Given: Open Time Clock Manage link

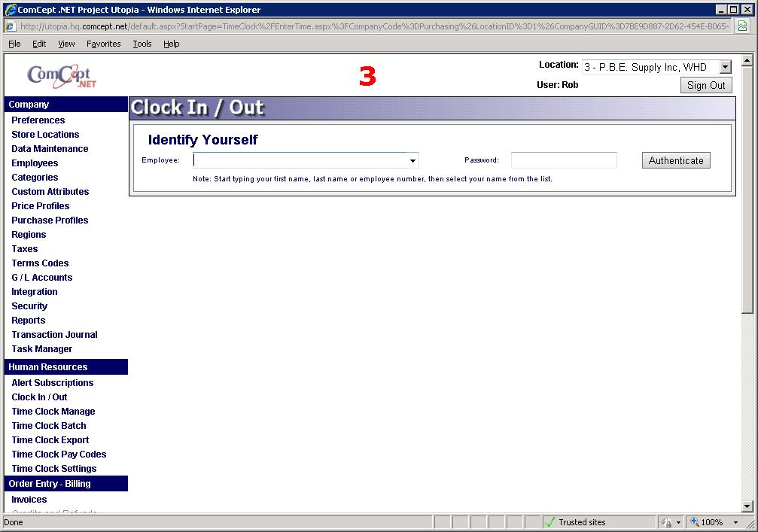Looking at the screenshot, I should coord(53,412).
